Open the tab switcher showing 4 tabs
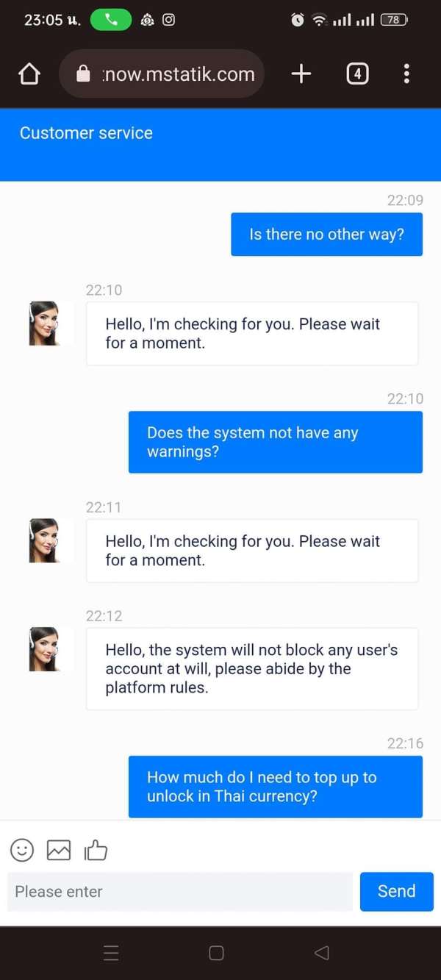This screenshot has width=441, height=980. coord(357,74)
